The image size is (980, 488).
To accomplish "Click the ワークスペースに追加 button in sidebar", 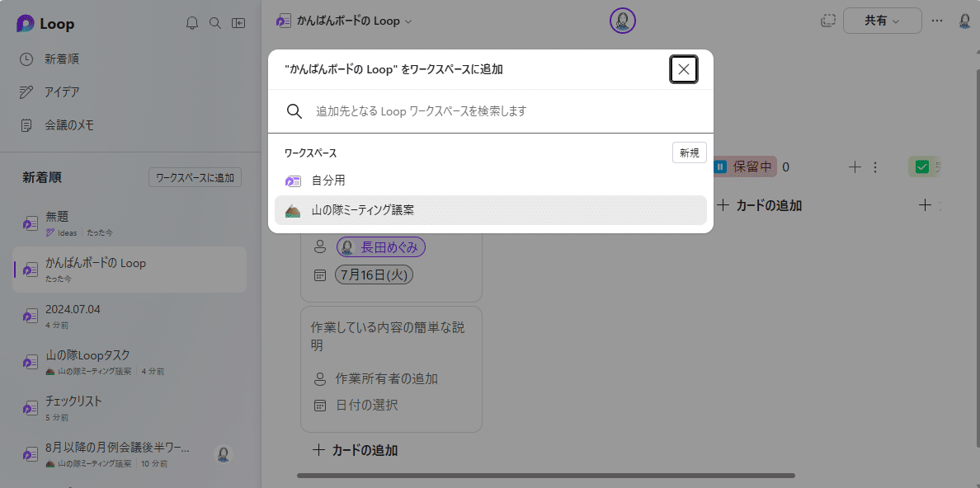I will tap(195, 177).
